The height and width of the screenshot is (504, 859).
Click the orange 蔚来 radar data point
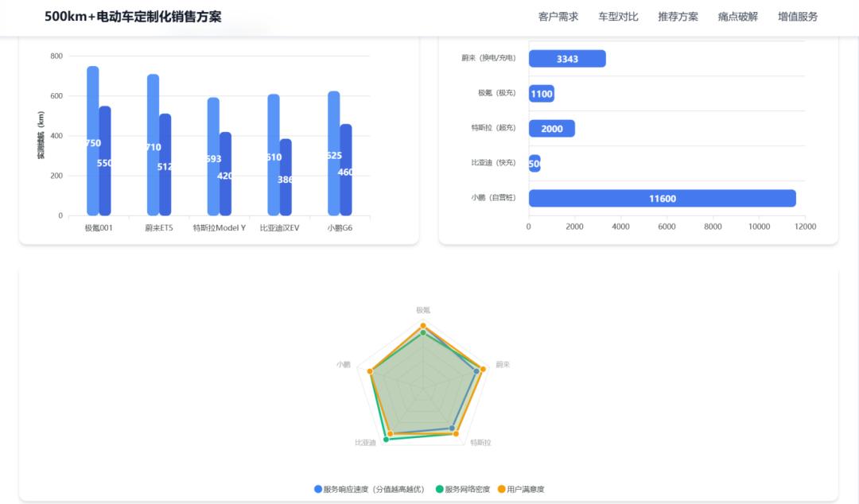tap(483, 369)
